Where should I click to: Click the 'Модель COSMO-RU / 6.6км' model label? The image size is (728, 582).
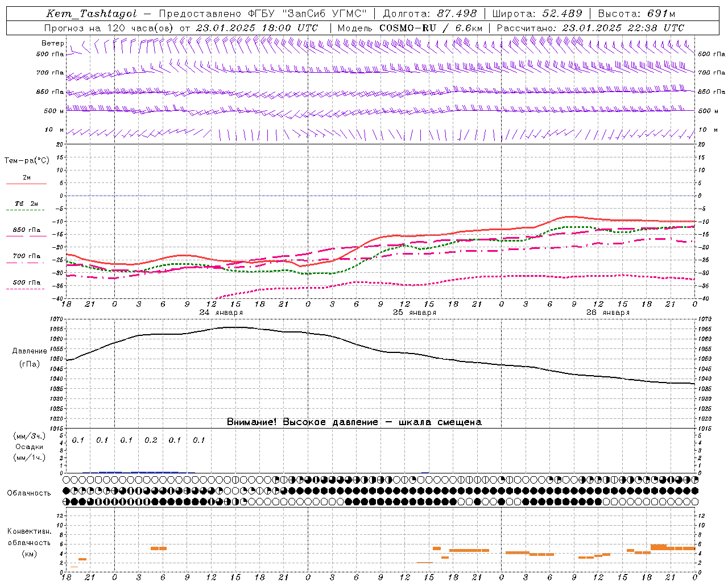click(409, 28)
